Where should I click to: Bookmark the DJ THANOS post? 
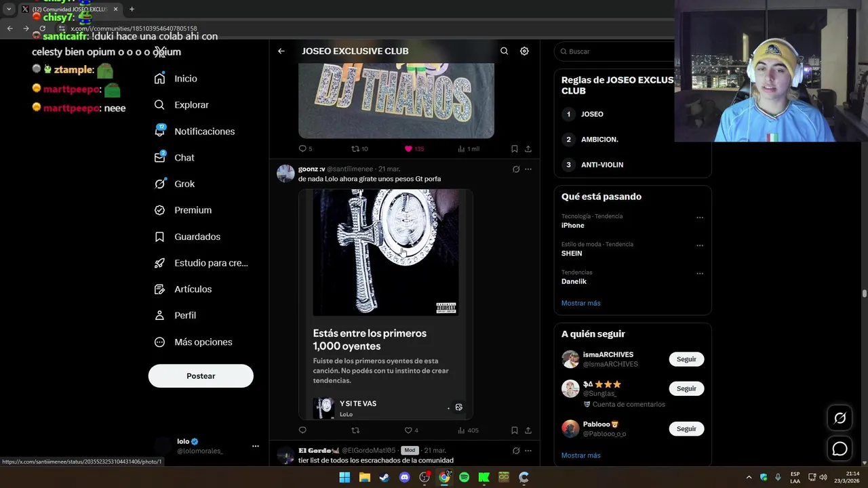[515, 148]
